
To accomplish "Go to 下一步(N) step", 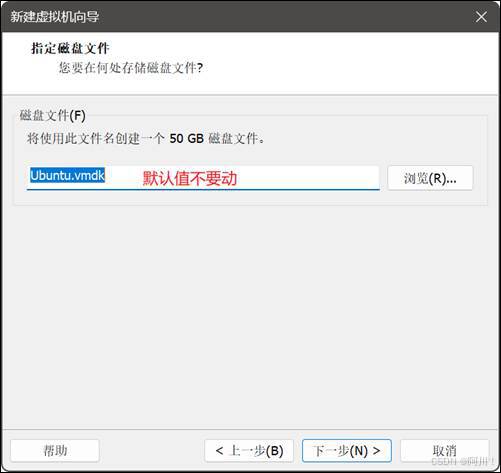I will pos(347,451).
